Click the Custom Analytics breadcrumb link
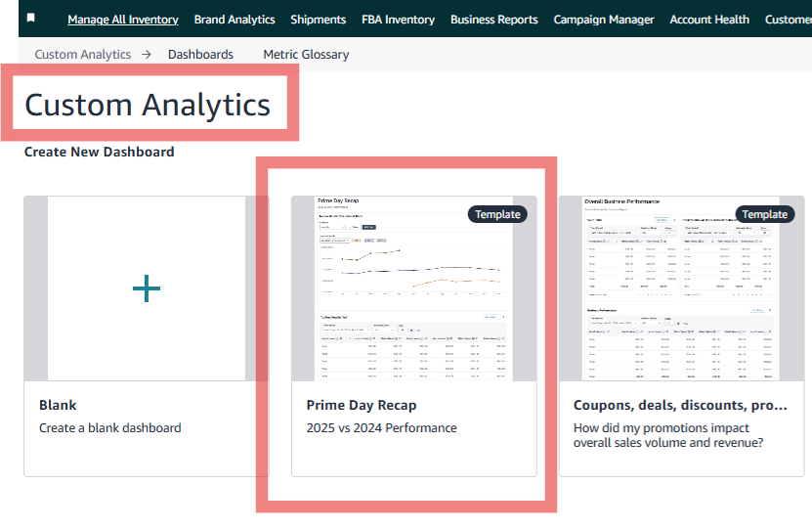 [x=83, y=55]
